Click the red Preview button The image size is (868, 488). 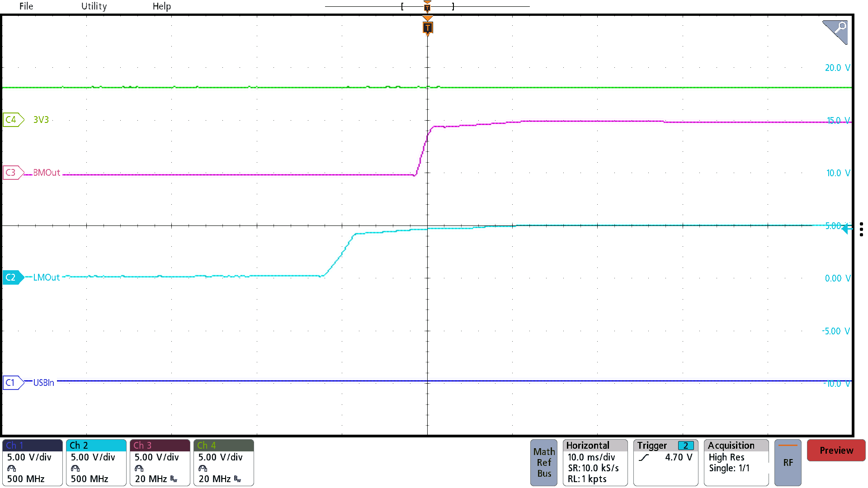tap(836, 450)
